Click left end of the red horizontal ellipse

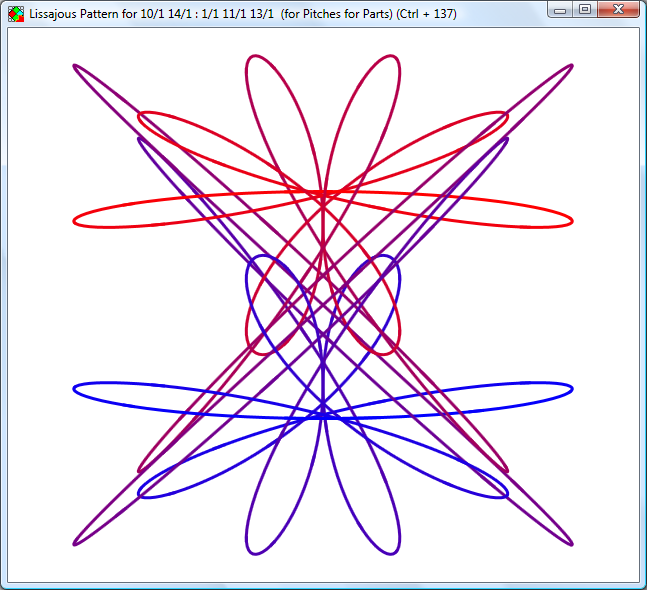76,219
